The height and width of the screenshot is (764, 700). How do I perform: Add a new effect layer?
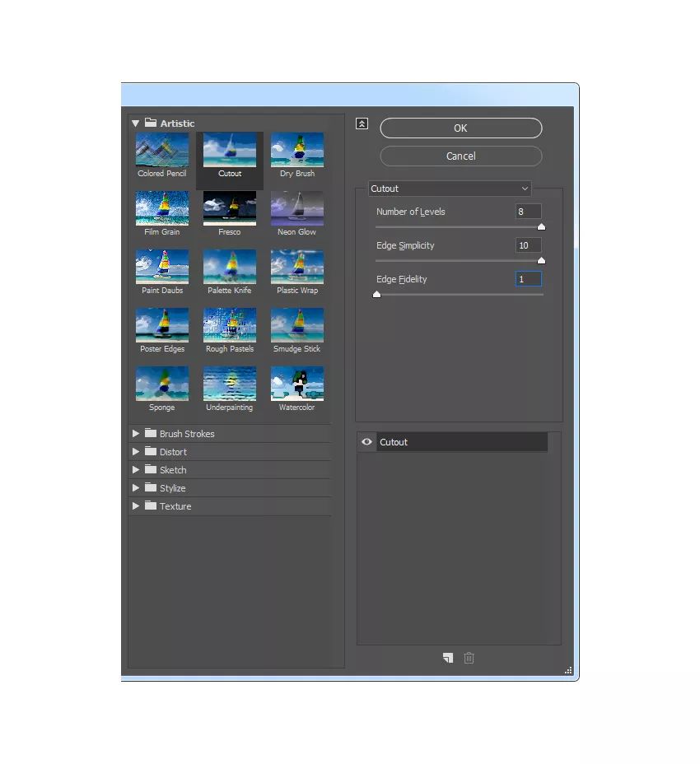coord(448,658)
